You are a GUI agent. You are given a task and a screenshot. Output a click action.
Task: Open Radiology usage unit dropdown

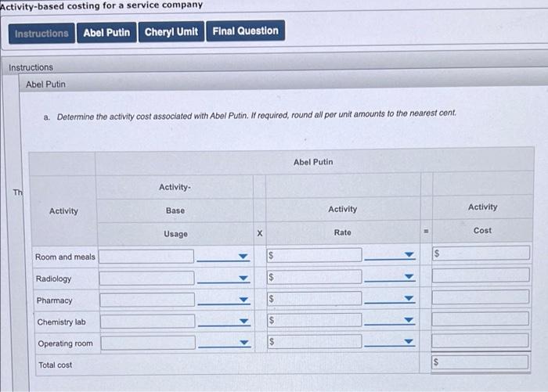click(224, 279)
